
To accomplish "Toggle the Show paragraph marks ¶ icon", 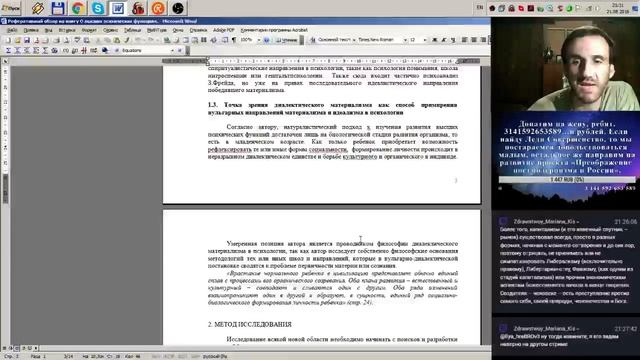I will point(234,40).
